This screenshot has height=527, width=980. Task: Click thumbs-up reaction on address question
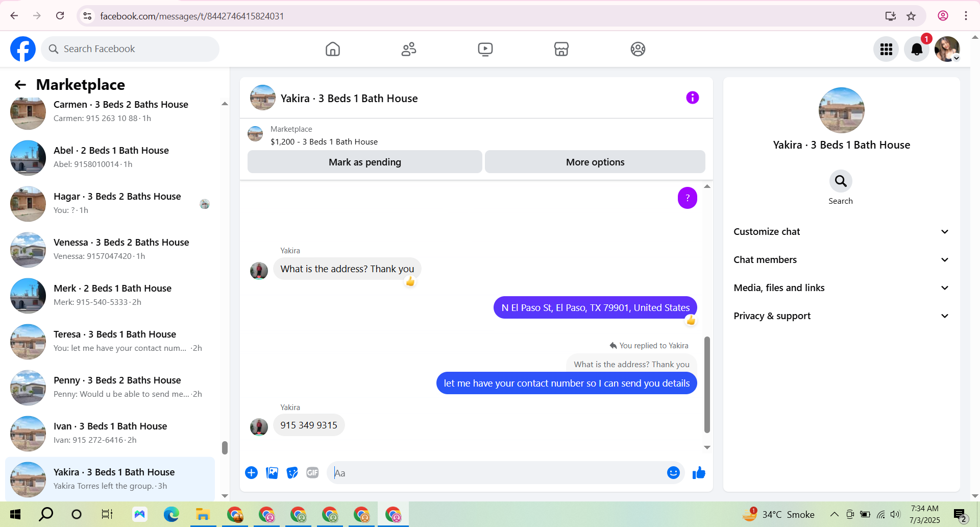(x=410, y=281)
